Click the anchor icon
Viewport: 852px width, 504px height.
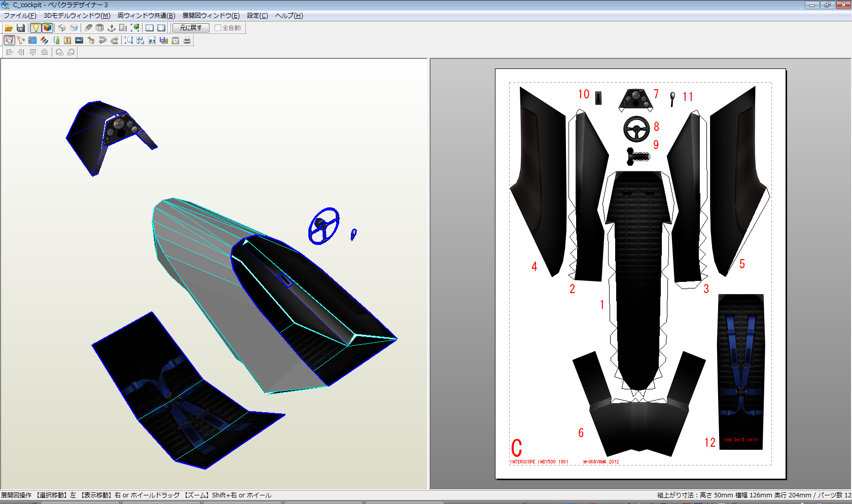point(112,28)
